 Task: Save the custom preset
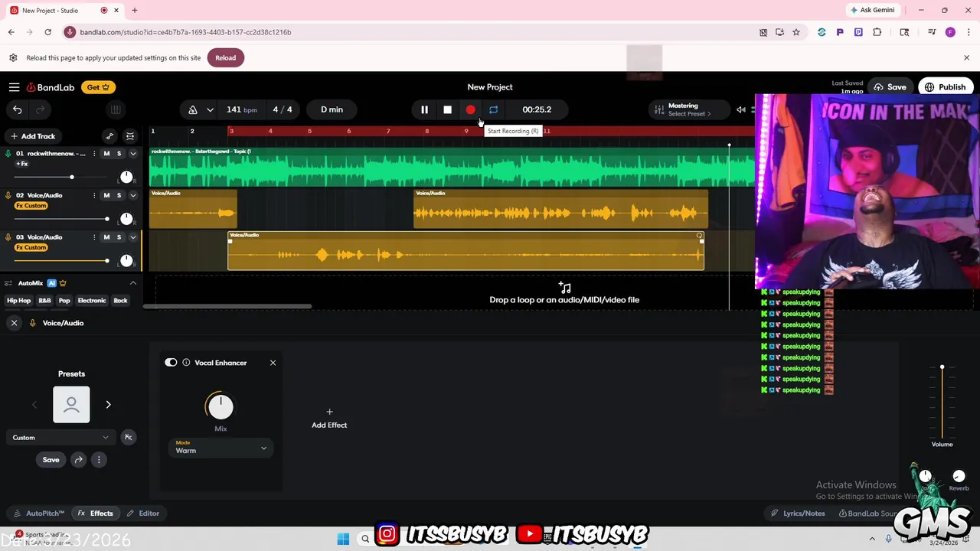pyautogui.click(x=51, y=460)
